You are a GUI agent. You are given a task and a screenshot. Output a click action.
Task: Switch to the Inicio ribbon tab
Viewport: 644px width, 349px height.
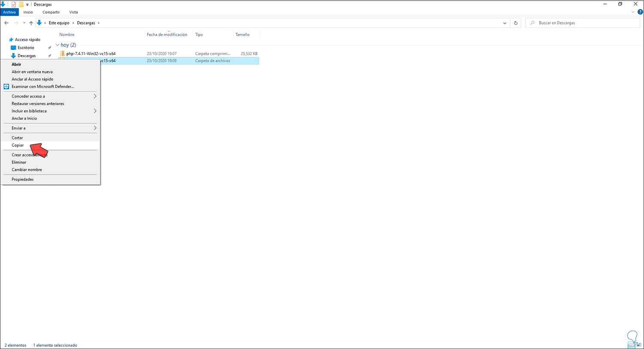pyautogui.click(x=28, y=12)
